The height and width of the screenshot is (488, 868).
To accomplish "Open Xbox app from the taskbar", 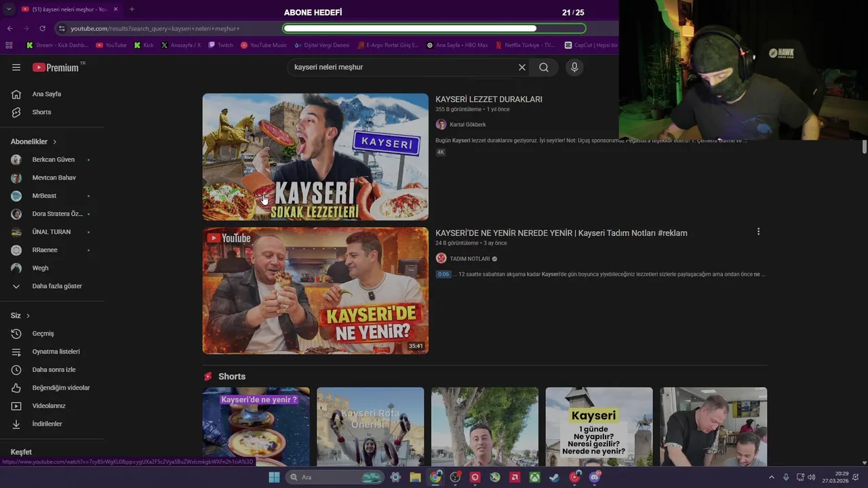I will [x=535, y=477].
